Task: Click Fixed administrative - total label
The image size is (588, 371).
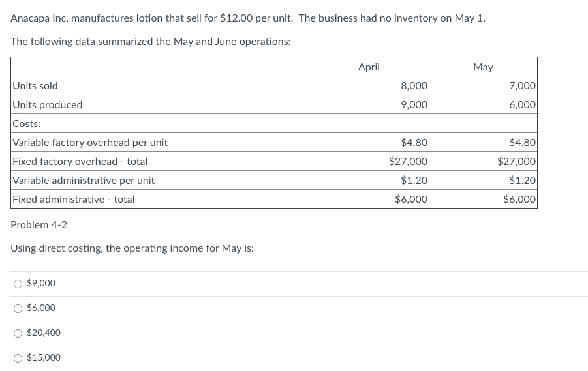Action: (74, 200)
